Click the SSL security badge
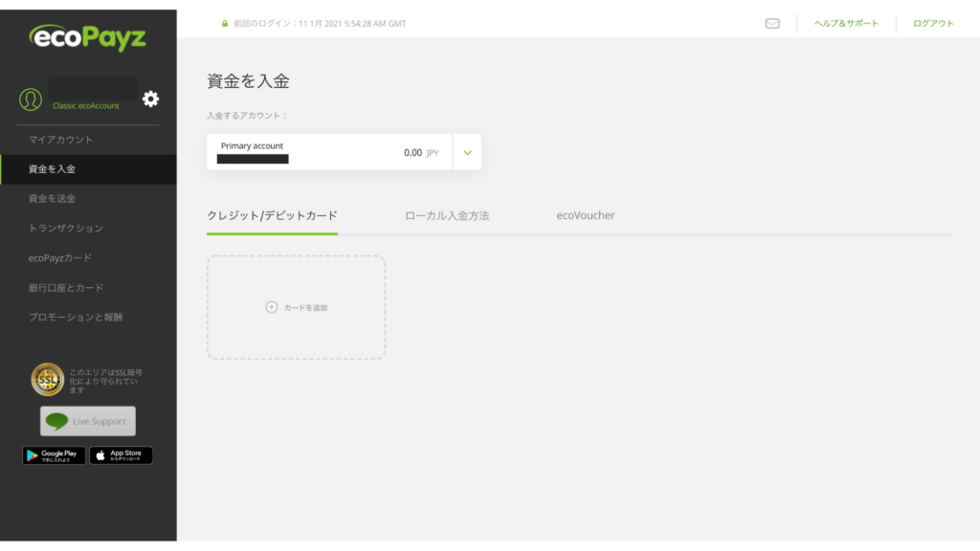 pyautogui.click(x=48, y=379)
